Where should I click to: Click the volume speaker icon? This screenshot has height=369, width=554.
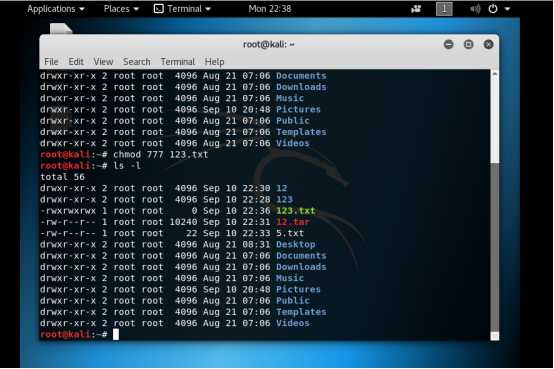click(475, 9)
